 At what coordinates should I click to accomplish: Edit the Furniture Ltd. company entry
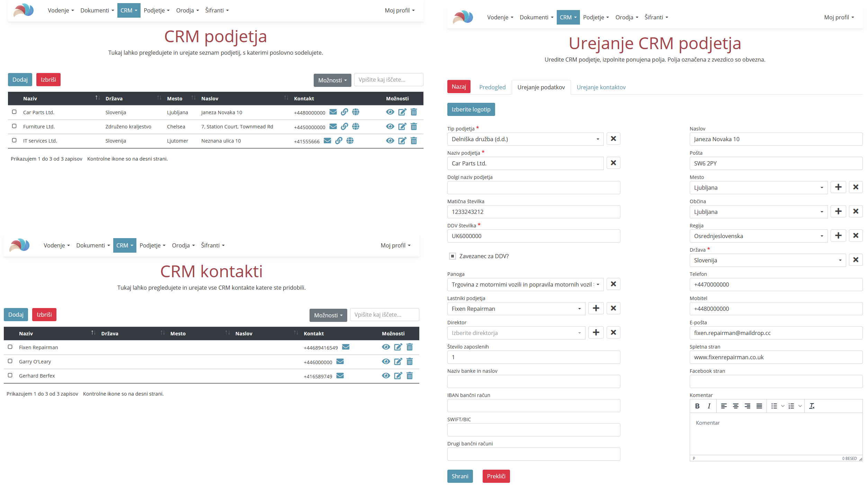pyautogui.click(x=402, y=126)
